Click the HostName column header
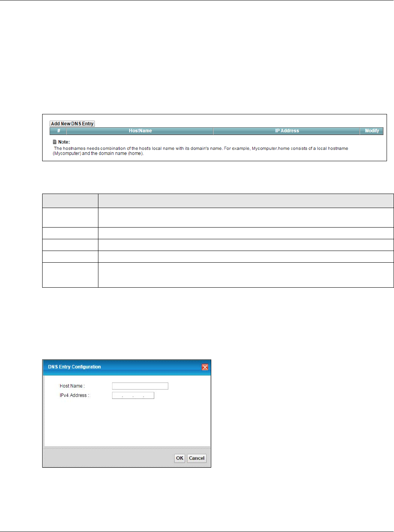 click(x=140, y=131)
